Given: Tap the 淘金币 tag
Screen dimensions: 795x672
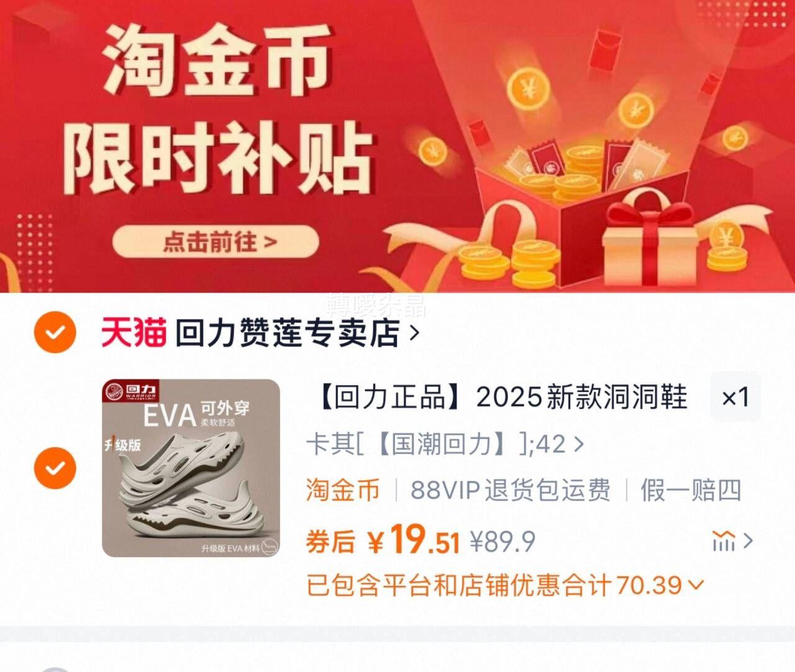Looking at the screenshot, I should click(343, 491).
